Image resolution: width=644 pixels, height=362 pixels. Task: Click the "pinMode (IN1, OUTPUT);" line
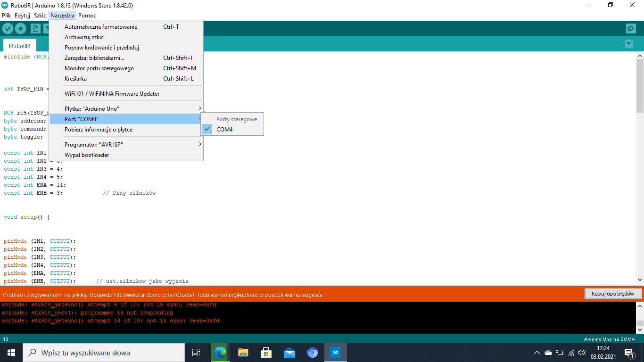coord(40,241)
